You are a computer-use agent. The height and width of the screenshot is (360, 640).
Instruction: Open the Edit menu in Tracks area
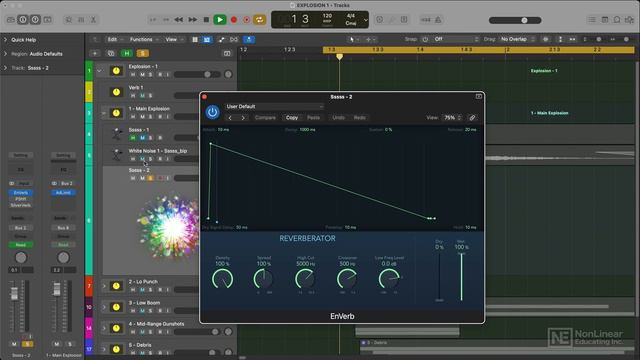tap(114, 40)
